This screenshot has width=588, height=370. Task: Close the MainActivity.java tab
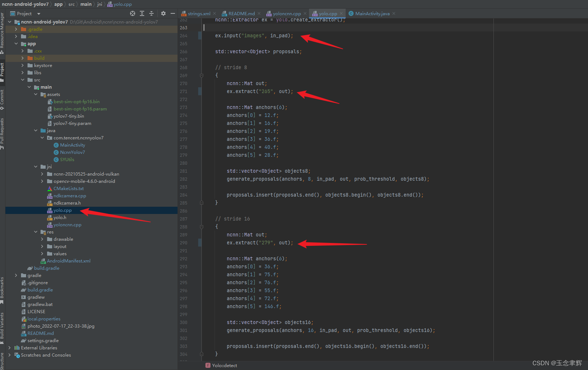(394, 14)
